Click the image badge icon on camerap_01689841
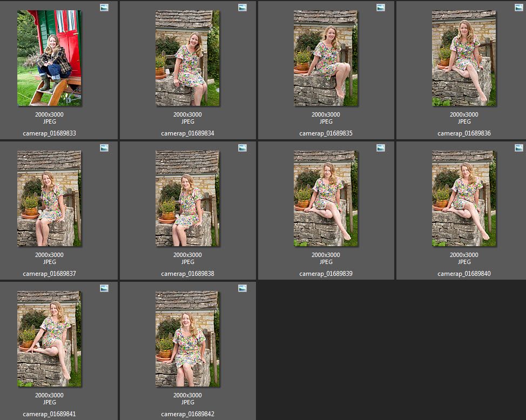 tap(104, 288)
